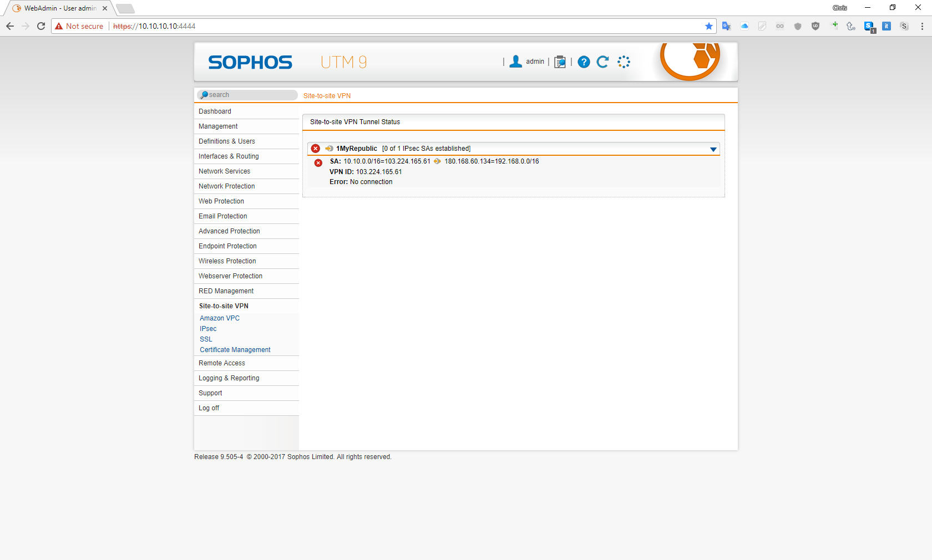Image resolution: width=932 pixels, height=560 pixels.
Task: Open the clipboard notes icon in header
Action: pos(560,62)
